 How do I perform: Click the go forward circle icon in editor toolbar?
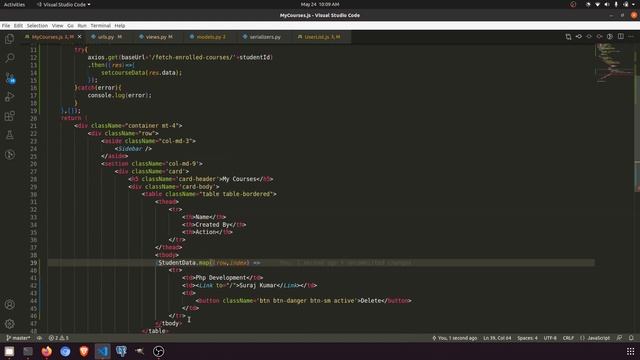[599, 37]
